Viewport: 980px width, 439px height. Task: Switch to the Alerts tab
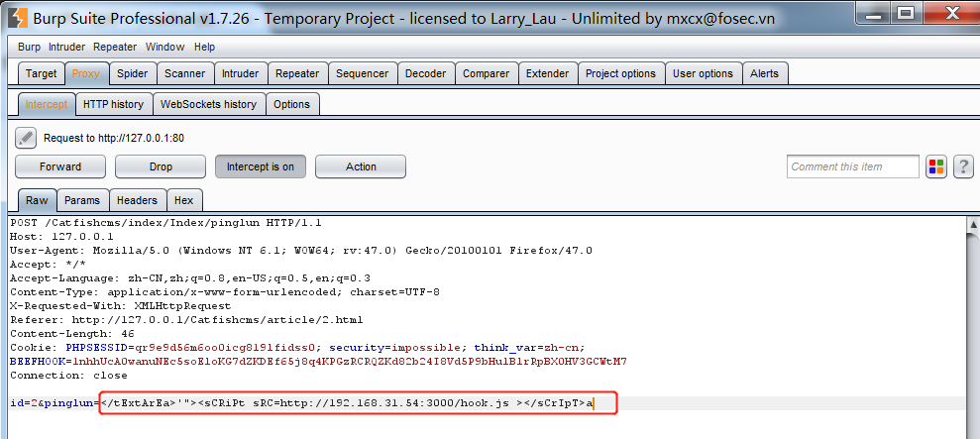point(764,73)
